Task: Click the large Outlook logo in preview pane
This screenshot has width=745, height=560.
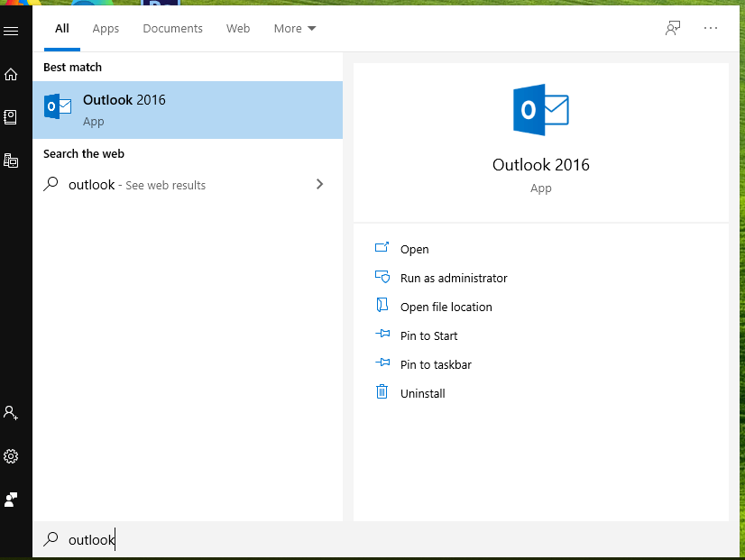Action: [x=540, y=110]
